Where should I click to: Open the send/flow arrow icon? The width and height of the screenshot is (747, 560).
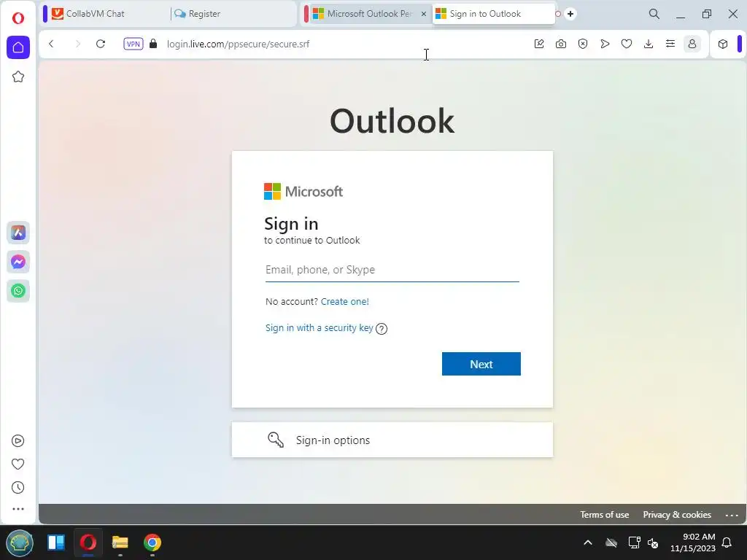point(605,44)
